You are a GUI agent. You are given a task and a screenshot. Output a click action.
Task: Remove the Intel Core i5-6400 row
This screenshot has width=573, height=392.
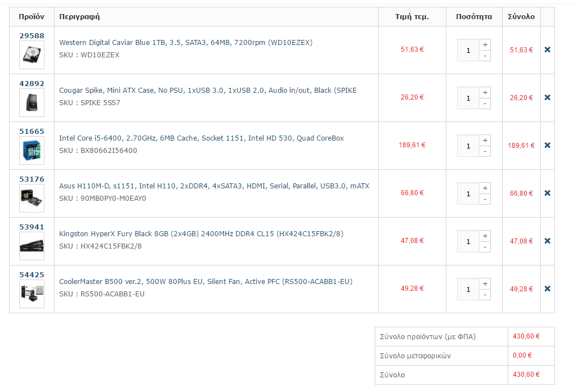point(547,145)
